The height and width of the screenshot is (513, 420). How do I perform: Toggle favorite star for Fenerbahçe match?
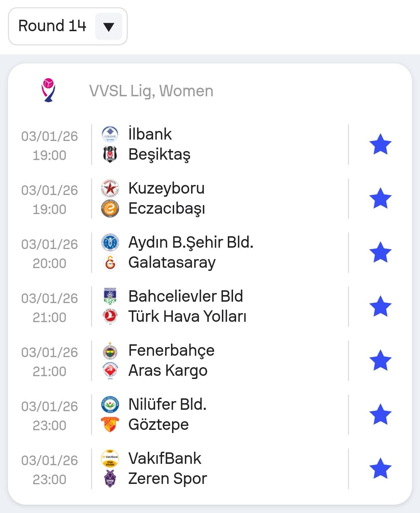(380, 361)
